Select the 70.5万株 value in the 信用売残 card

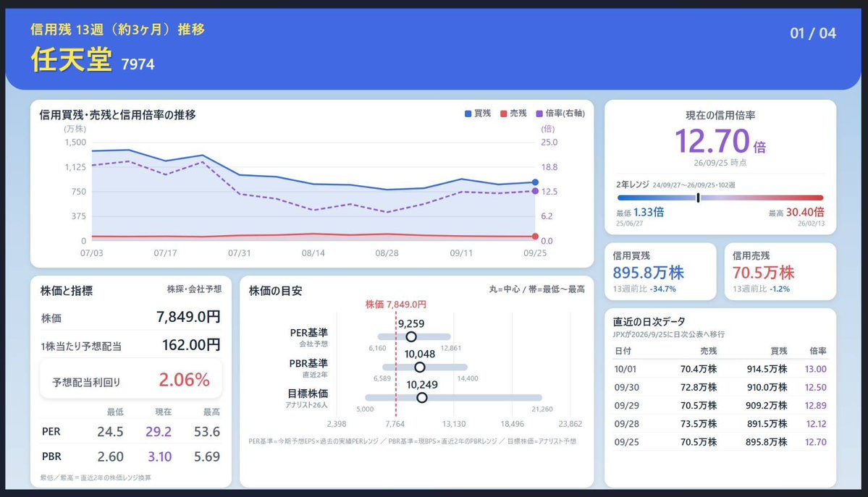(763, 272)
